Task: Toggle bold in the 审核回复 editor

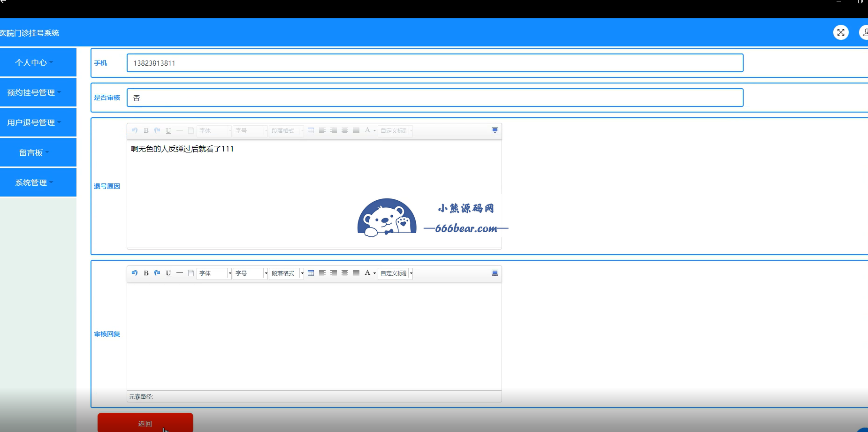Action: pyautogui.click(x=146, y=273)
